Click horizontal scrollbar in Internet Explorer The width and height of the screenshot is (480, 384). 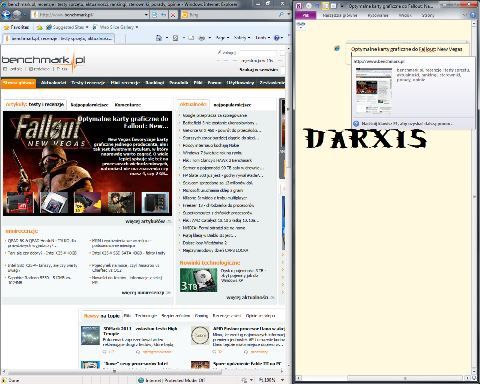pyautogui.click(x=114, y=371)
